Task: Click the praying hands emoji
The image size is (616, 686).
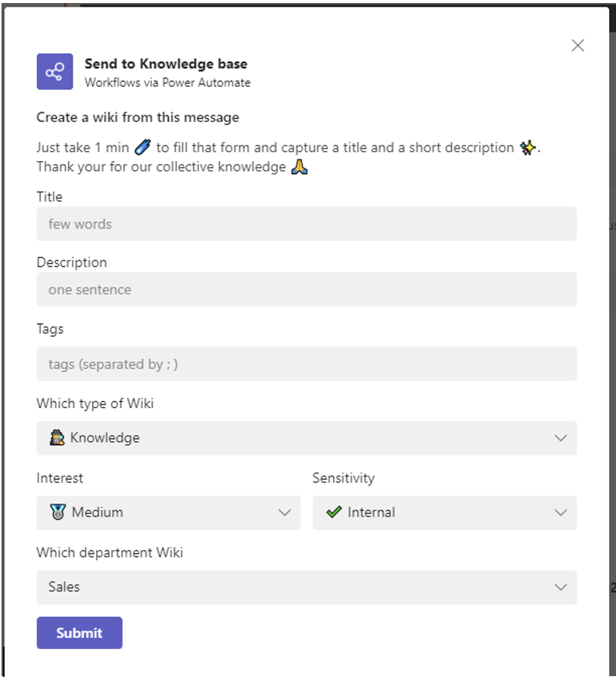Action: tap(300, 167)
